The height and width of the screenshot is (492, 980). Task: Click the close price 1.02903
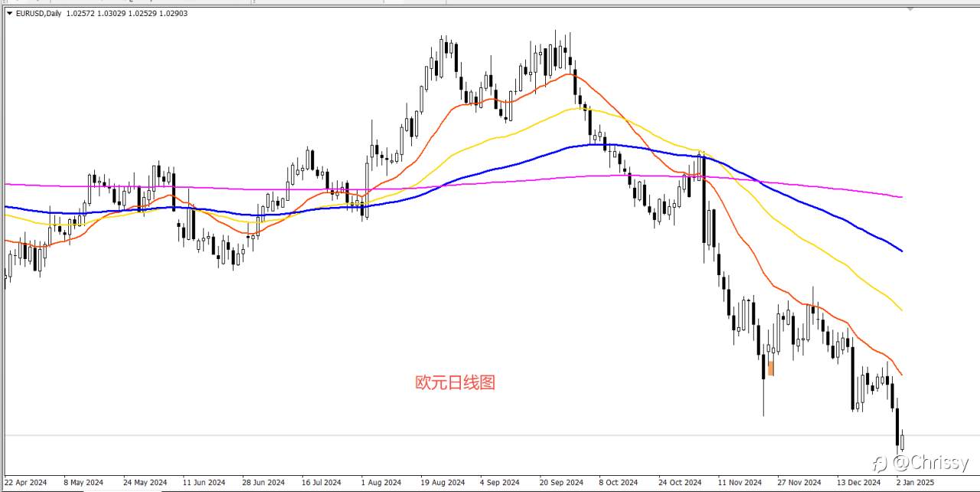(x=172, y=14)
